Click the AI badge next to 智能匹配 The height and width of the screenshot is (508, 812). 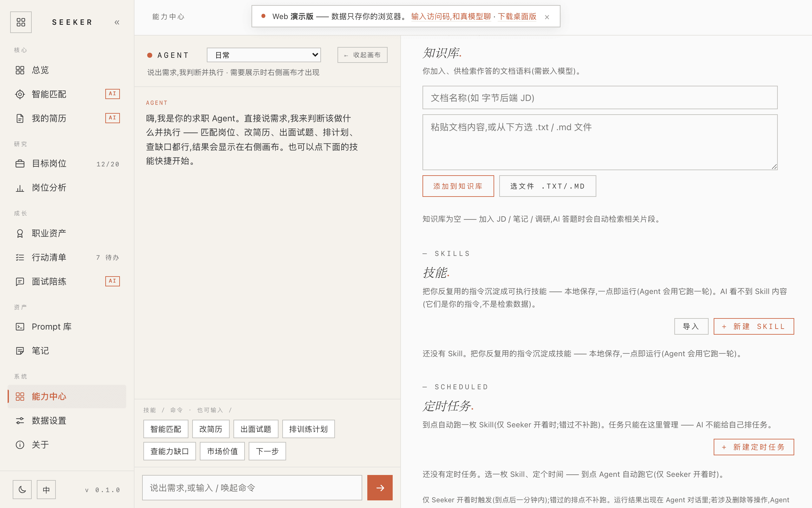click(112, 94)
